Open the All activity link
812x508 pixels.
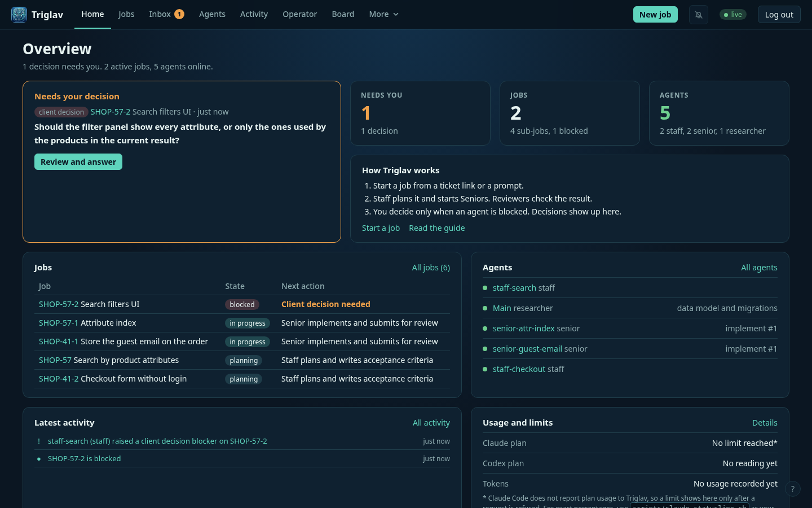pyautogui.click(x=431, y=423)
